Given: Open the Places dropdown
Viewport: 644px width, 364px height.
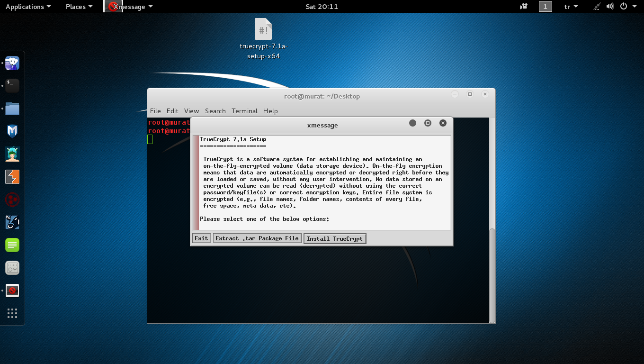Looking at the screenshot, I should point(79,7).
